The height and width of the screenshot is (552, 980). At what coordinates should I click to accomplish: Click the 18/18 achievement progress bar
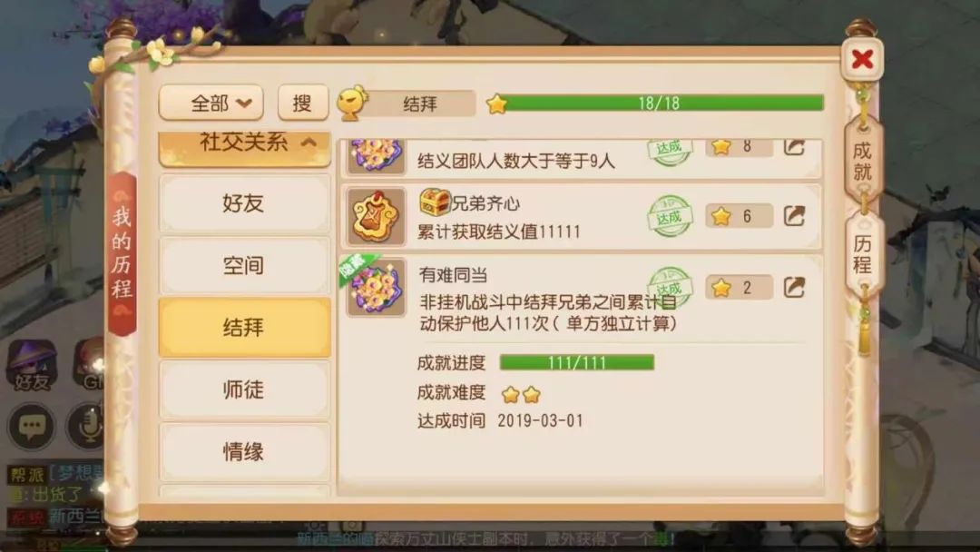[x=661, y=103]
